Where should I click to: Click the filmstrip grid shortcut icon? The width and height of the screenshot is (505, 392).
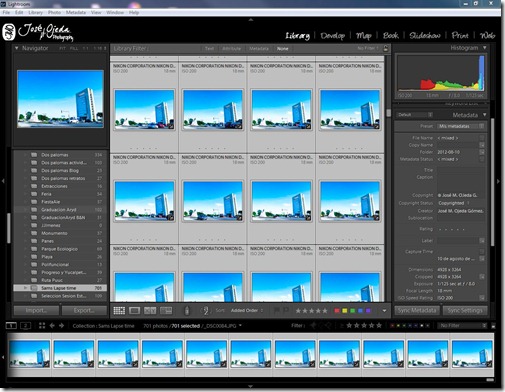coord(42,326)
